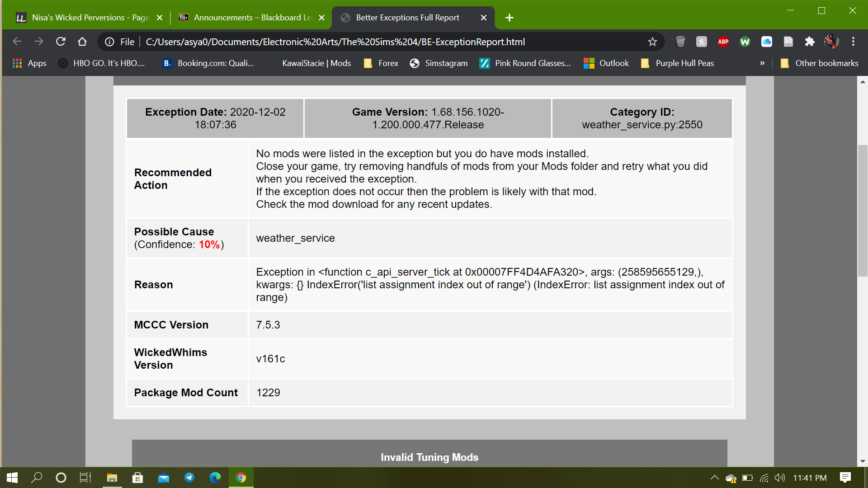Image resolution: width=868 pixels, height=488 pixels.
Task: Click the Chrome taskbar icon
Action: click(241, 478)
